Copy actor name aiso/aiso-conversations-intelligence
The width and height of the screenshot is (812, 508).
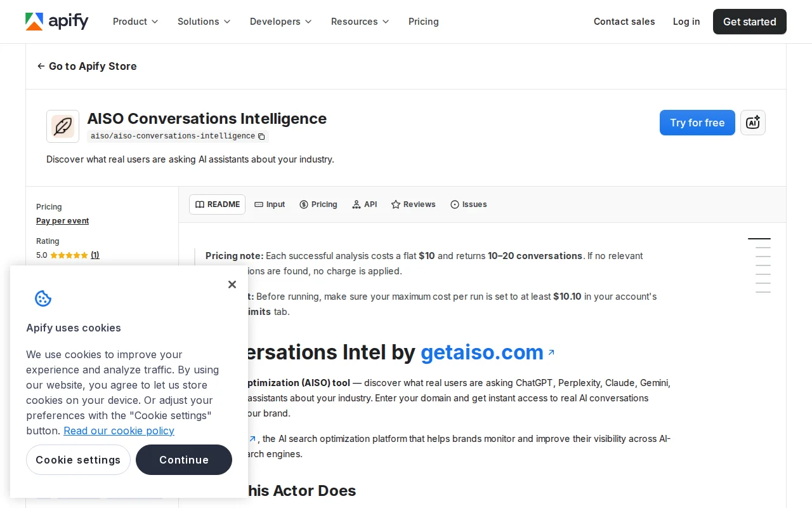click(261, 137)
